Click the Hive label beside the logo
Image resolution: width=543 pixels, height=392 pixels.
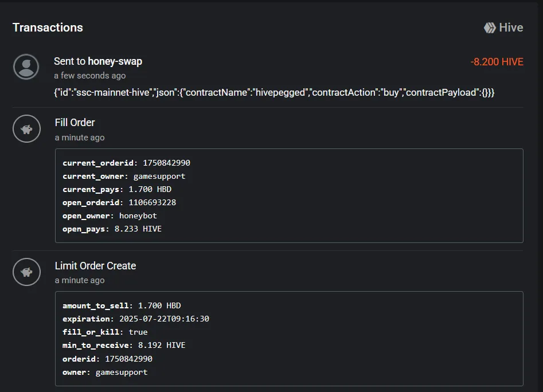click(x=511, y=28)
